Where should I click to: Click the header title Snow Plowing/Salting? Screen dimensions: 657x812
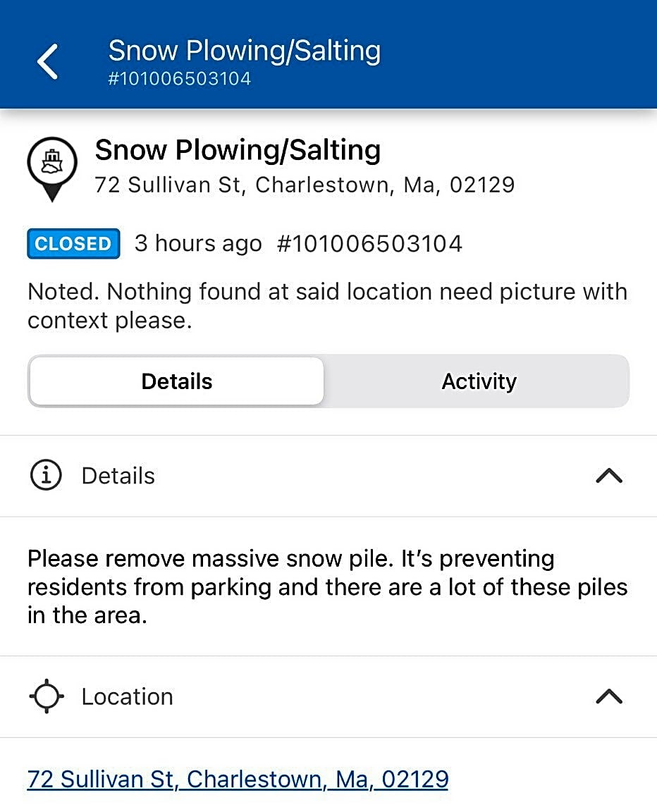pyautogui.click(x=244, y=51)
